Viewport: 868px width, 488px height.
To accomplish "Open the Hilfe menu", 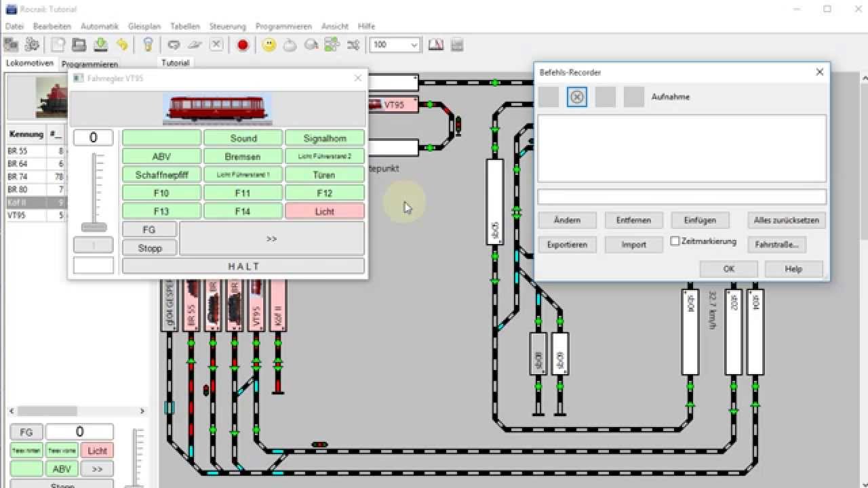I will [366, 26].
